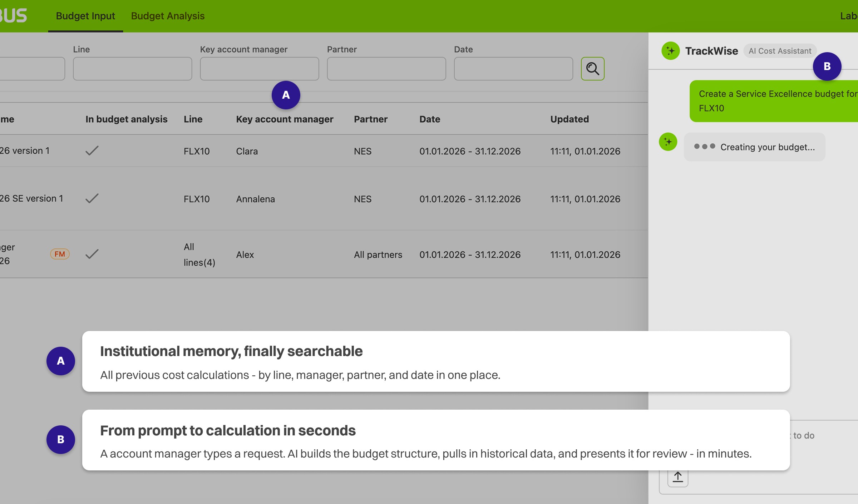This screenshot has height=504, width=858.
Task: Click the TrackWise sparkle logo icon
Action: [670, 51]
